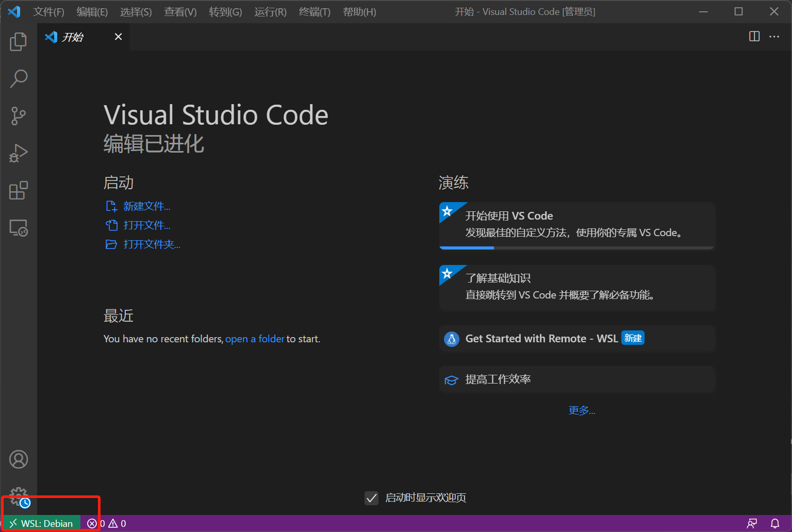
Task: Click the 新建文件... link
Action: [147, 206]
